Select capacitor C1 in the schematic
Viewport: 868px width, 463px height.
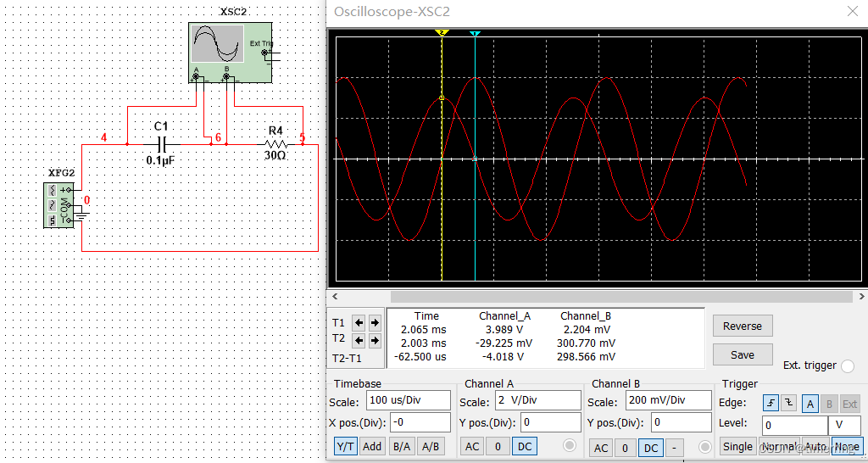pyautogui.click(x=161, y=144)
